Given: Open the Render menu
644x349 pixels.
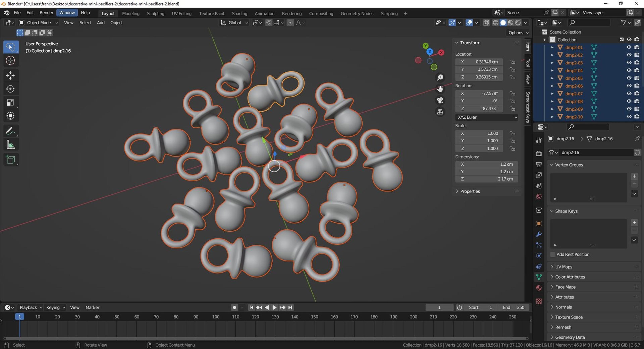Looking at the screenshot, I should click(x=46, y=13).
